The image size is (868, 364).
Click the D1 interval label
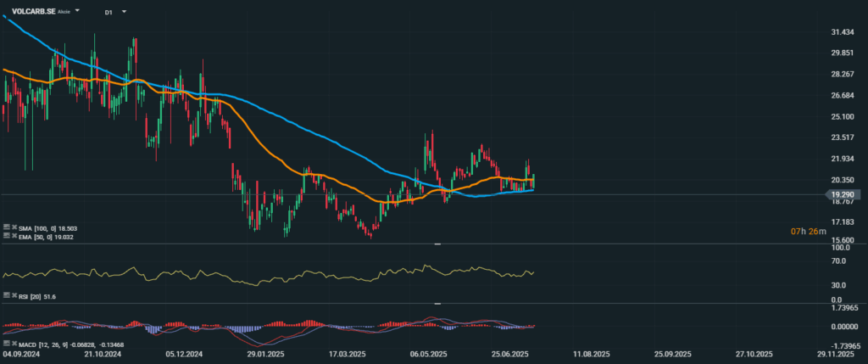click(x=108, y=13)
